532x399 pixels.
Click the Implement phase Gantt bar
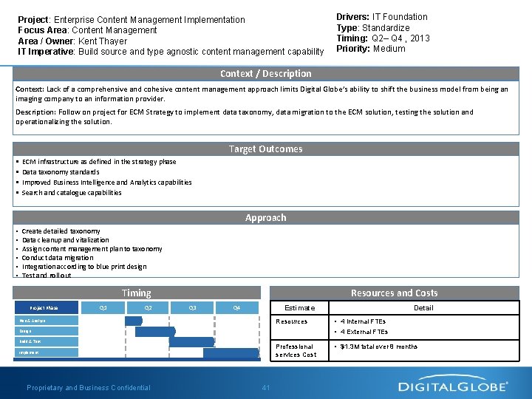[231, 353]
